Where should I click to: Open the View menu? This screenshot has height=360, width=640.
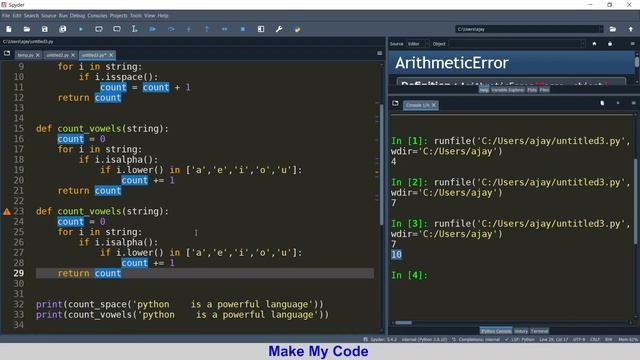pos(149,16)
